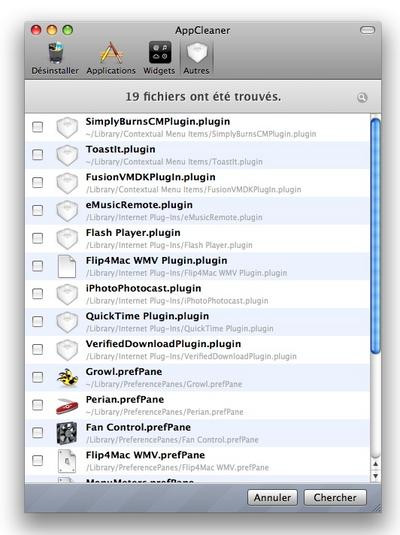
Task: Tick the Flash Player.plugin checkbox
Action: pyautogui.click(x=38, y=238)
